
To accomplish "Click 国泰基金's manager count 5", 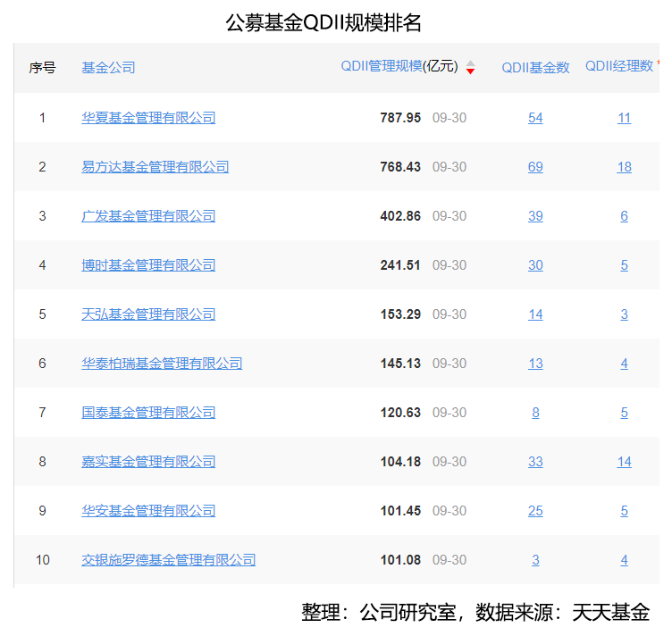I will [624, 413].
